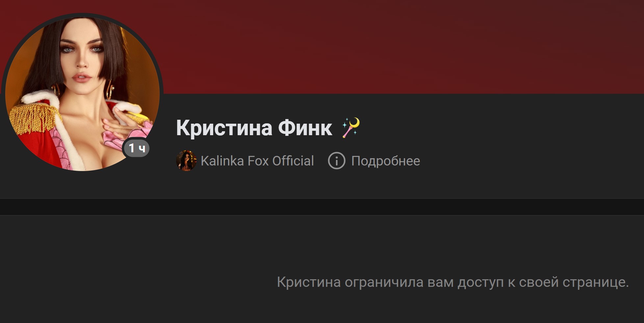
Task: Click the first name "Кристина" in heading
Action: [224, 128]
